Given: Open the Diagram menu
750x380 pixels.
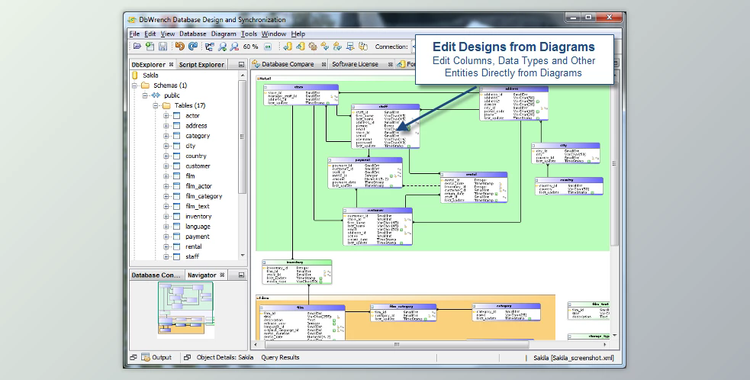Looking at the screenshot, I should (223, 34).
